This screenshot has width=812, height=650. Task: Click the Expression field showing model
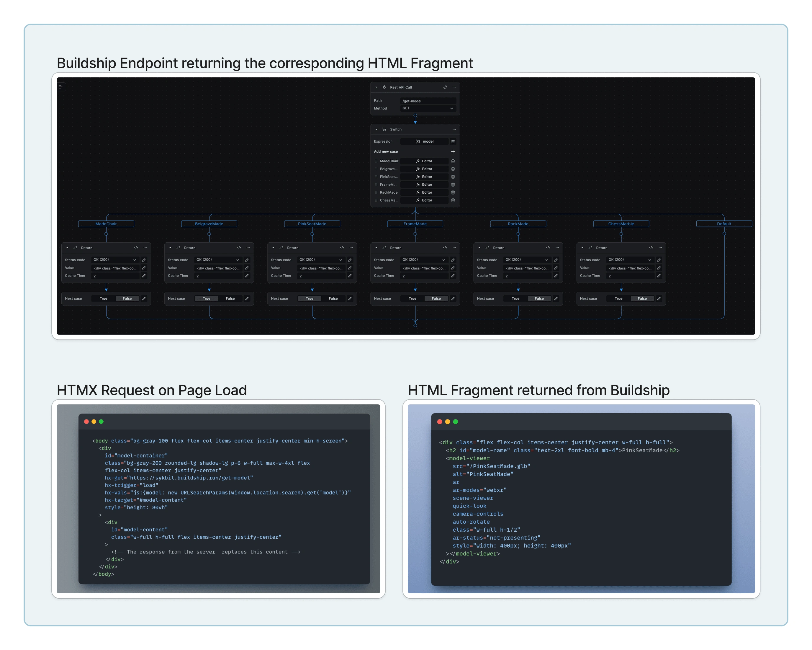pos(424,141)
